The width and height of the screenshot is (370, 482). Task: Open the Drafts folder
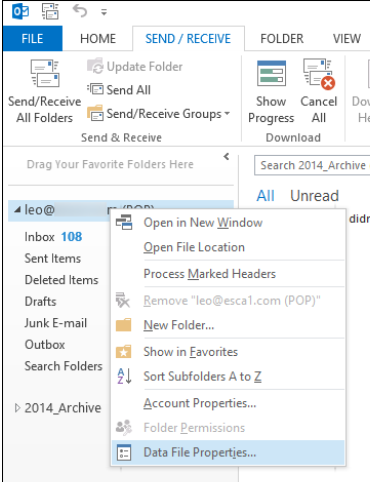point(40,301)
